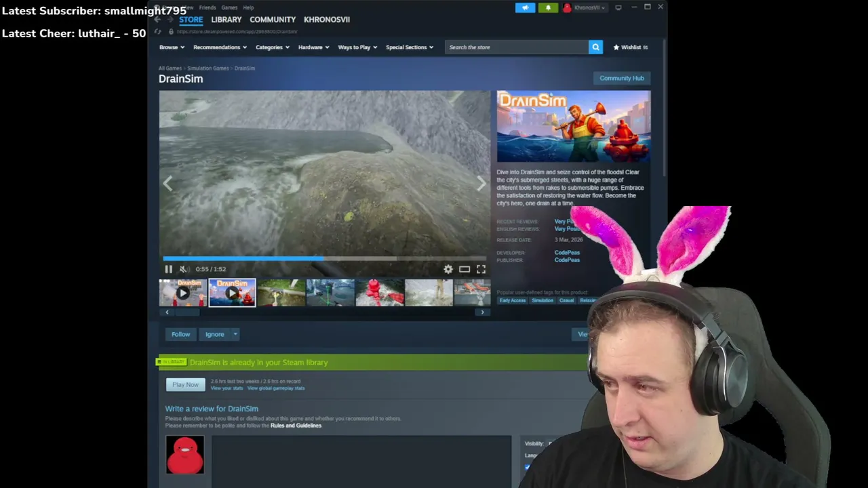The image size is (868, 488).
Task: Pause the DrainSim trailer video
Action: pyautogui.click(x=168, y=269)
